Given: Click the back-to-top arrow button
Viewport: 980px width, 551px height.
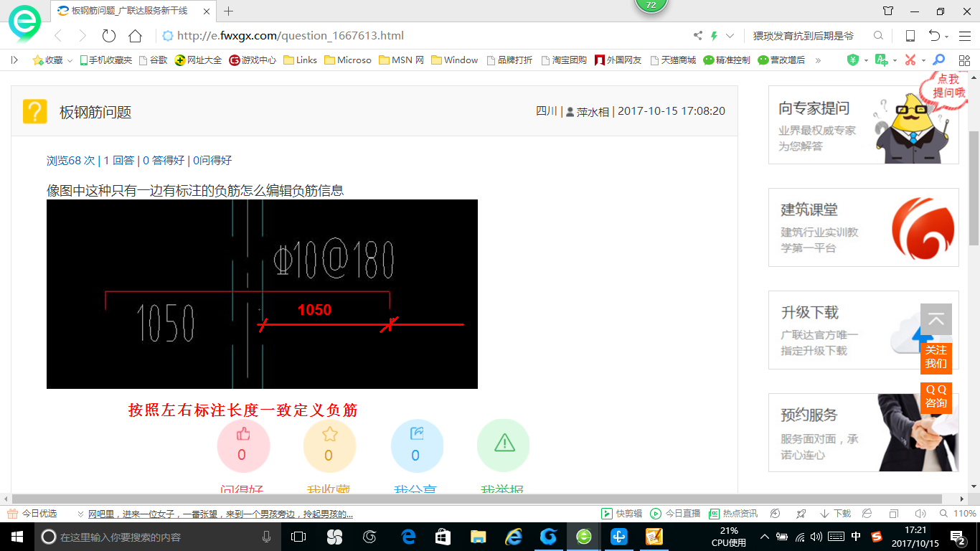Looking at the screenshot, I should tap(936, 319).
